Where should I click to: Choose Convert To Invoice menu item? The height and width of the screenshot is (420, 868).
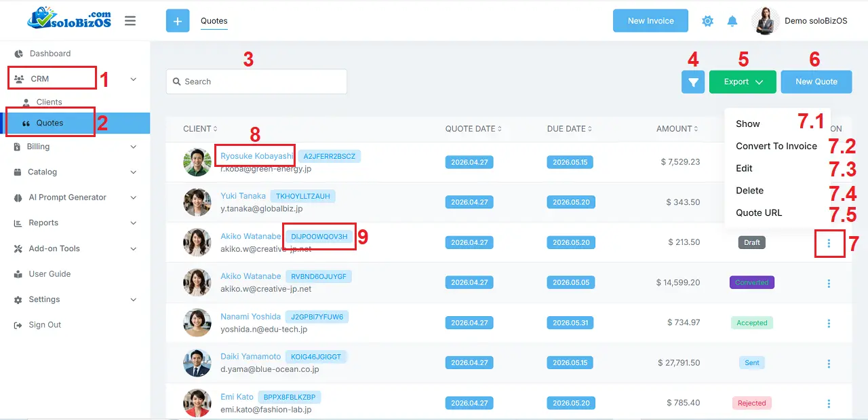pyautogui.click(x=777, y=146)
